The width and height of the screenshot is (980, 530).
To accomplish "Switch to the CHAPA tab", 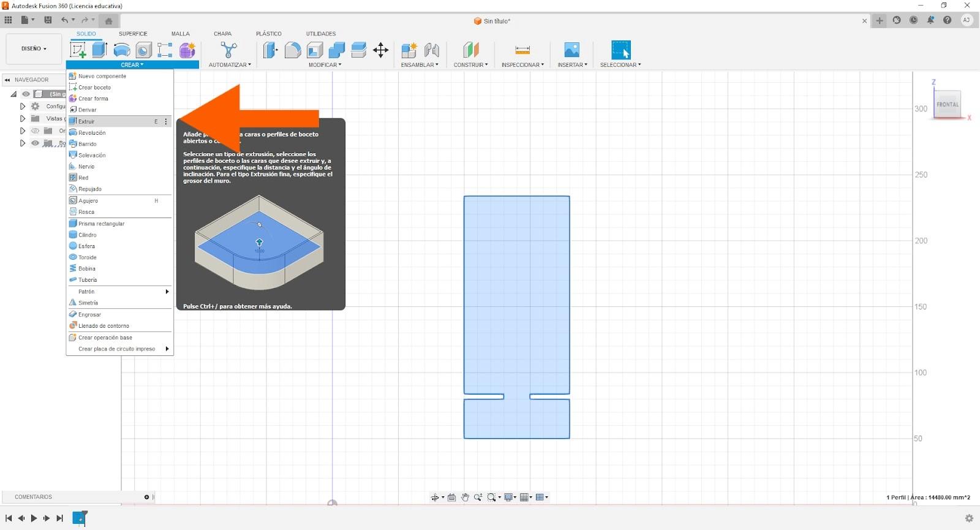I will click(222, 34).
